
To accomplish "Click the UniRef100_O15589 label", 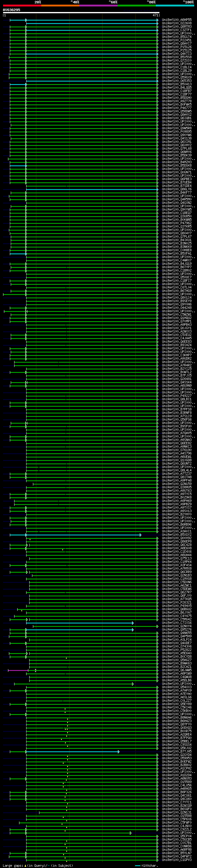I will click(x=177, y=782).
